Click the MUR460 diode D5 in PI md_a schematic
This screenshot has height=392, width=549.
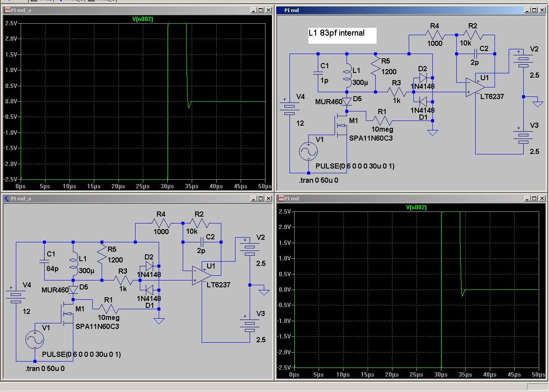point(73,290)
